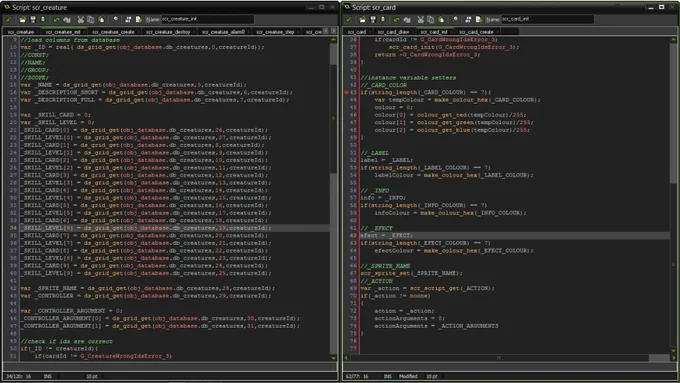Confirm changes with green checkmark in scr_card window
This screenshot has width=680, height=383.
pos(349,20)
